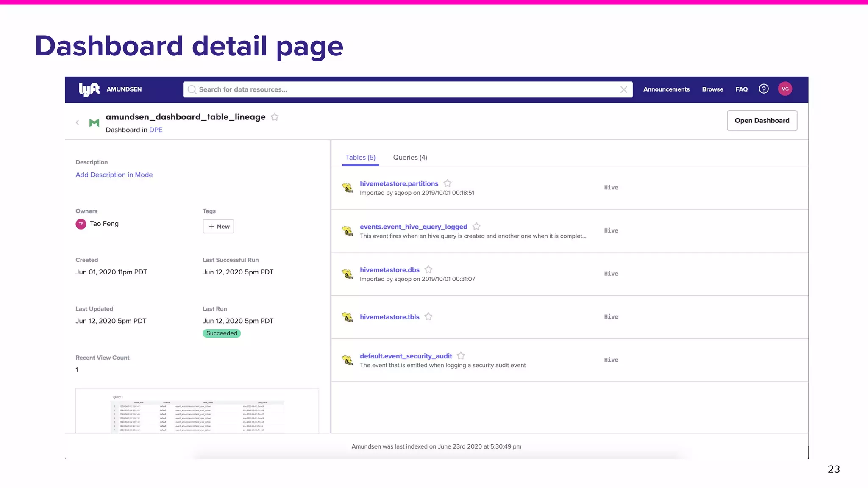Viewport: 868px width, 488px height.
Task: Add a New tag
Action: [x=218, y=227]
